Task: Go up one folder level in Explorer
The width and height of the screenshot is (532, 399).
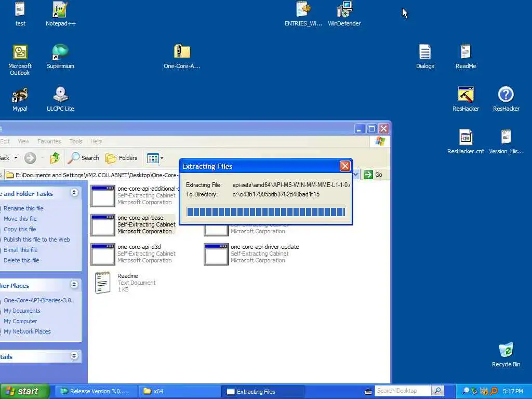Action: click(x=55, y=158)
